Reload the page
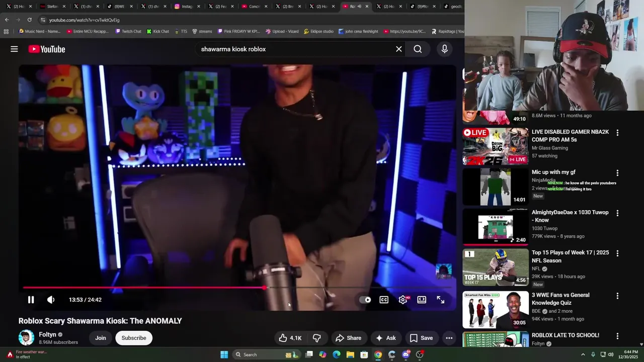This screenshot has height=362, width=644. coord(29,20)
